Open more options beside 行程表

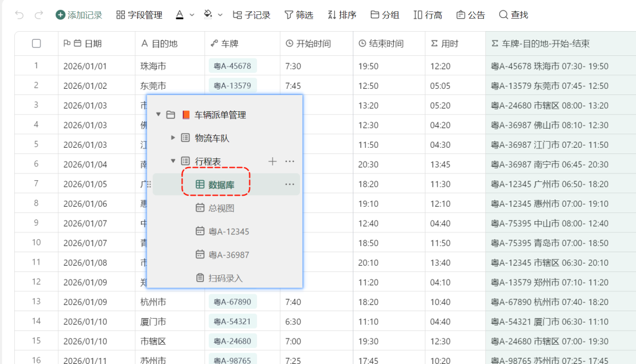click(289, 162)
